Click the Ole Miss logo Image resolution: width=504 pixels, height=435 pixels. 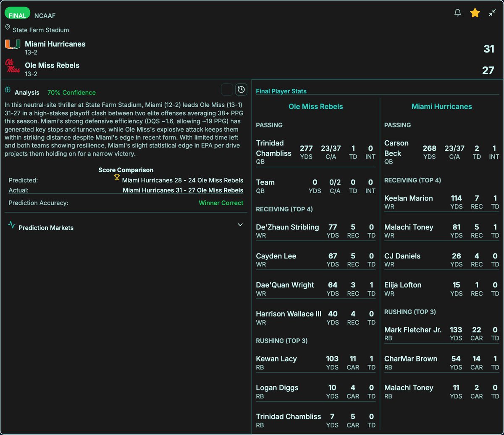click(13, 66)
